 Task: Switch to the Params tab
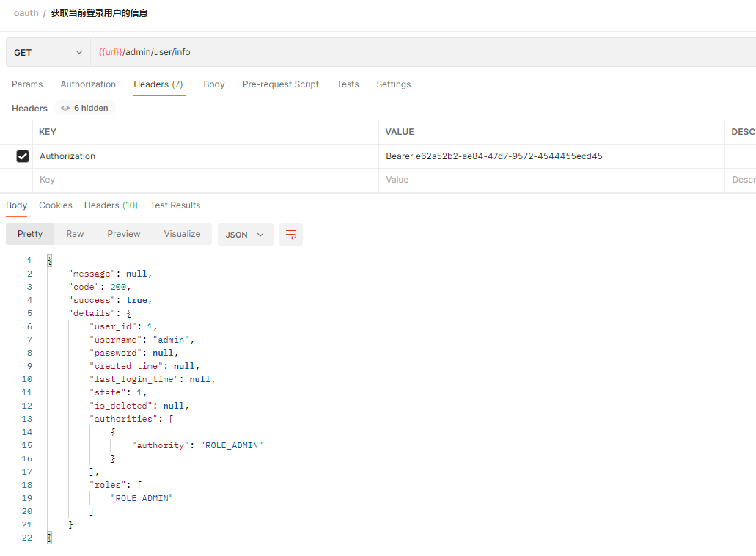27,84
